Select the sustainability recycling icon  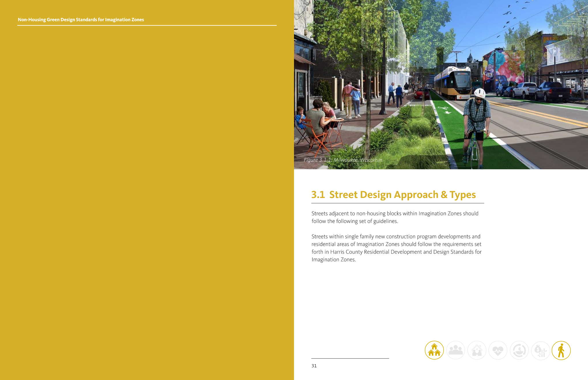click(519, 350)
